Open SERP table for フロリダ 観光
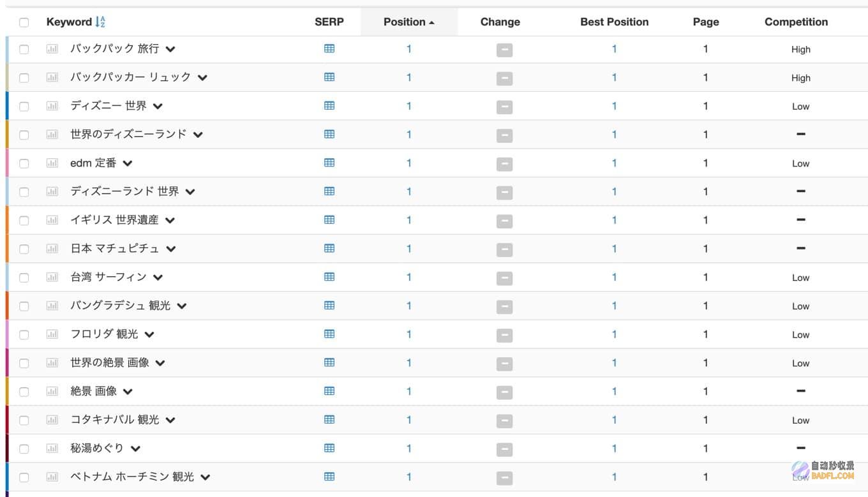 pos(329,334)
